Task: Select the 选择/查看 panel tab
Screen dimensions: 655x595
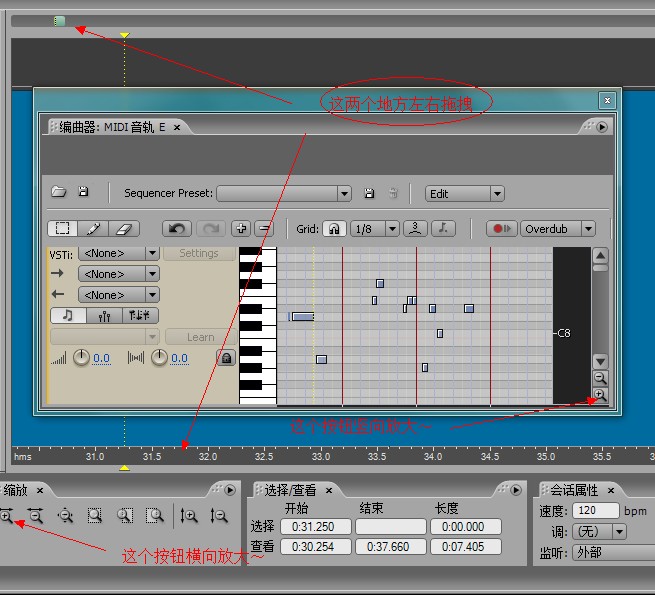Action: (290, 490)
